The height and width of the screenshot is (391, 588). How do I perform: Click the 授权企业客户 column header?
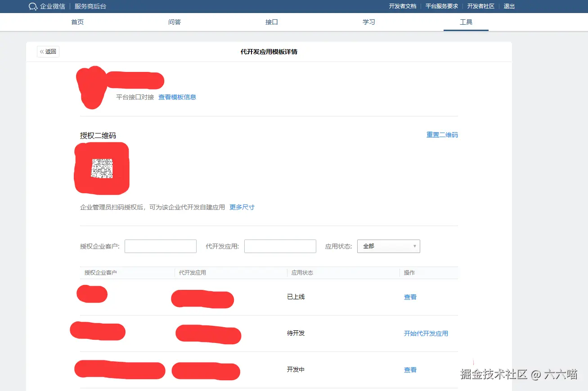101,273
